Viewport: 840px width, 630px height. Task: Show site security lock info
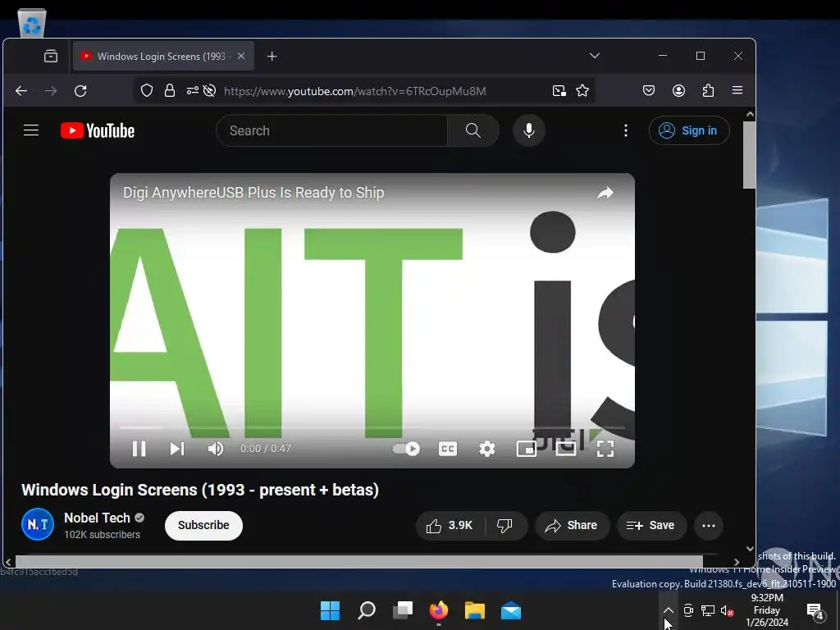tap(170, 90)
